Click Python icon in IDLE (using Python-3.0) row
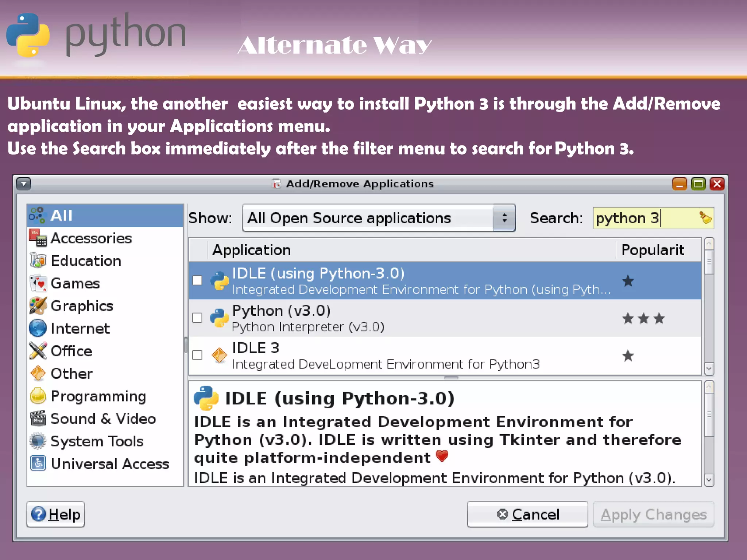 tap(219, 281)
